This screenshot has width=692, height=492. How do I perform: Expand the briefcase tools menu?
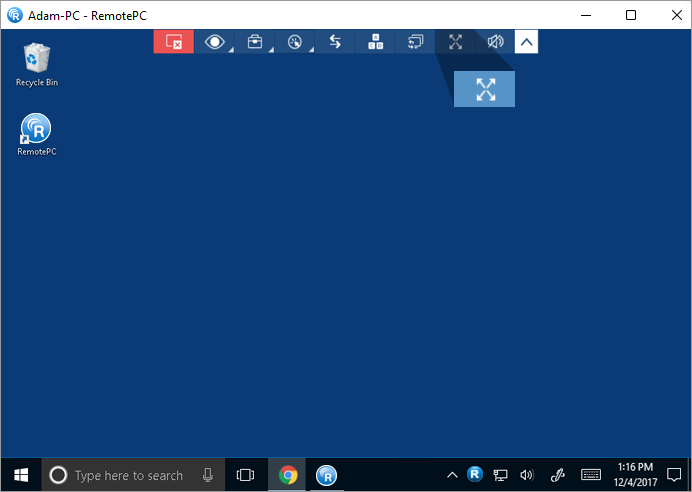(x=255, y=42)
